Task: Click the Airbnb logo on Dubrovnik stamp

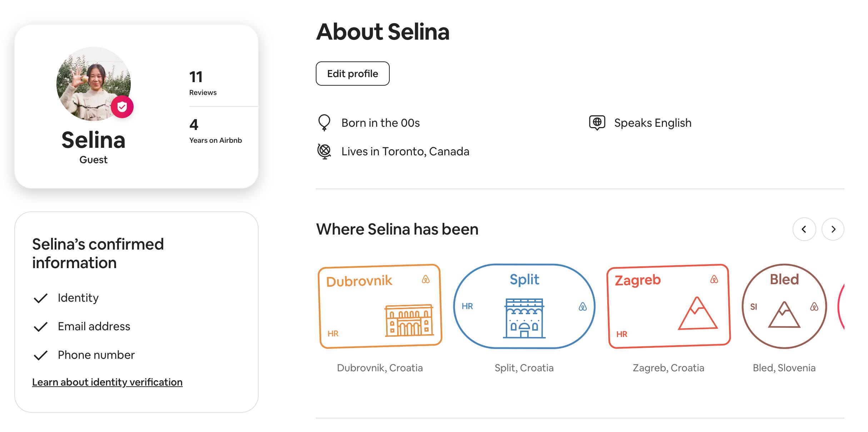Action: point(425,279)
